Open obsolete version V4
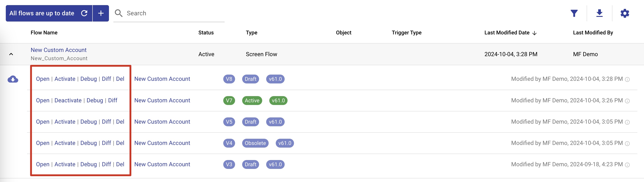 pyautogui.click(x=43, y=143)
